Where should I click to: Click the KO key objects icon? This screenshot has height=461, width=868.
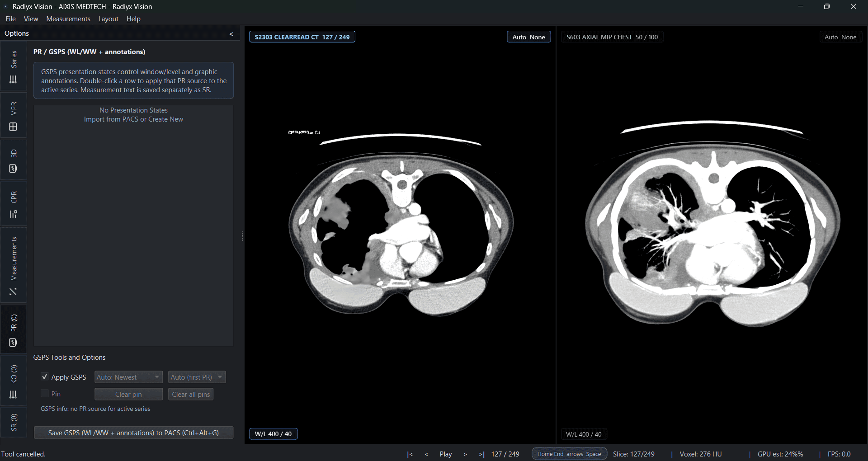click(13, 395)
